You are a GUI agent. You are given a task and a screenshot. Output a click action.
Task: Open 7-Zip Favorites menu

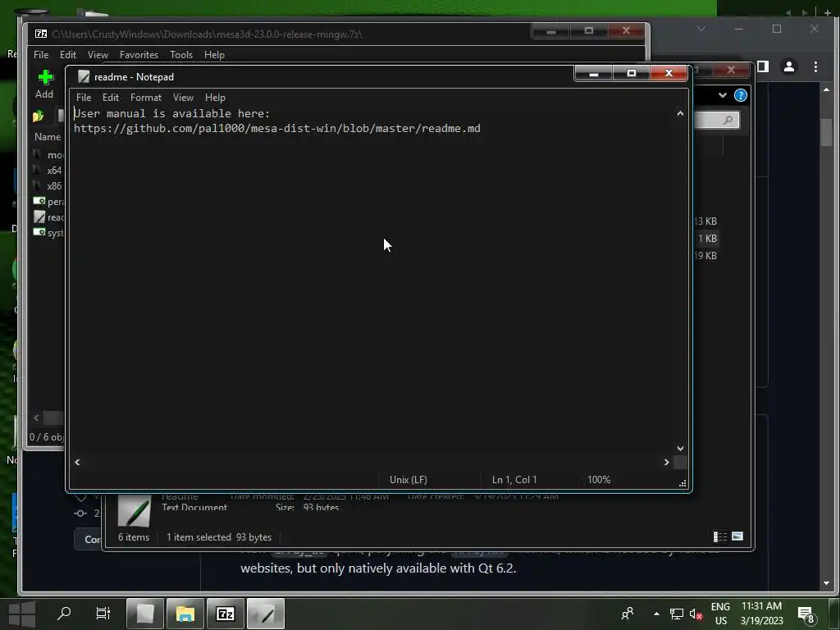pyautogui.click(x=139, y=55)
